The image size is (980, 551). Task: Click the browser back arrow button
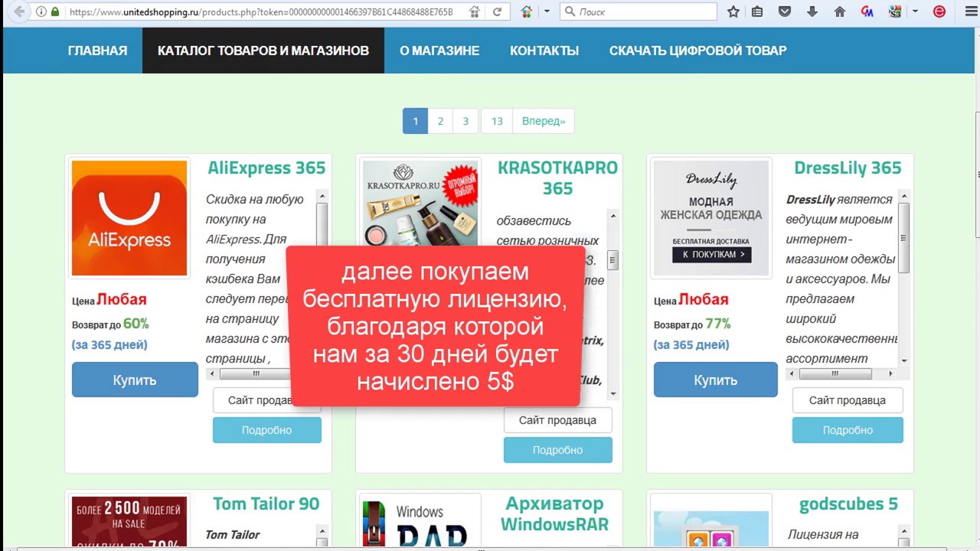18,11
